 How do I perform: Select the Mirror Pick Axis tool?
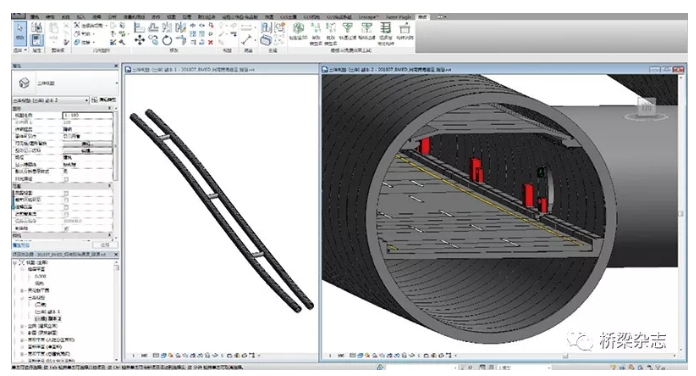[x=167, y=28]
